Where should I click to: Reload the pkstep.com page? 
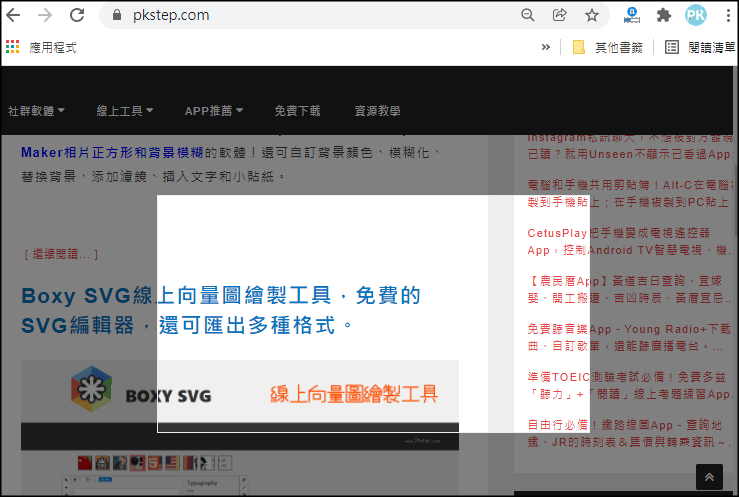tap(77, 16)
